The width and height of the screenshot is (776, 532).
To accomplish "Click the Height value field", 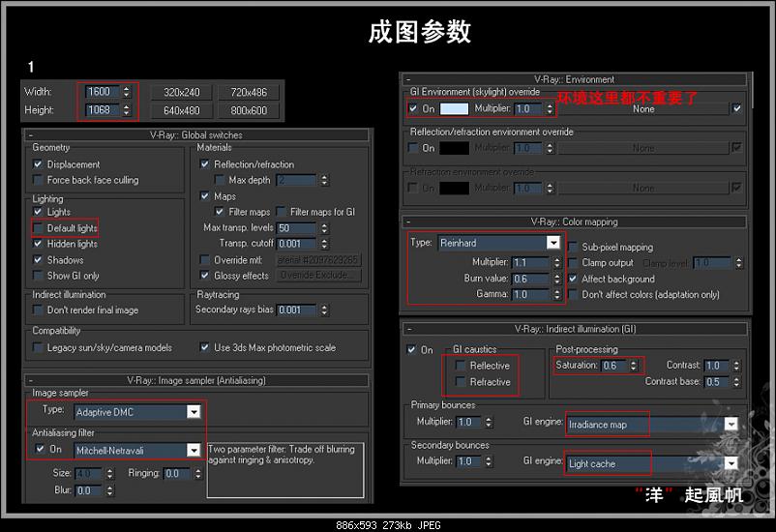I will 103,110.
